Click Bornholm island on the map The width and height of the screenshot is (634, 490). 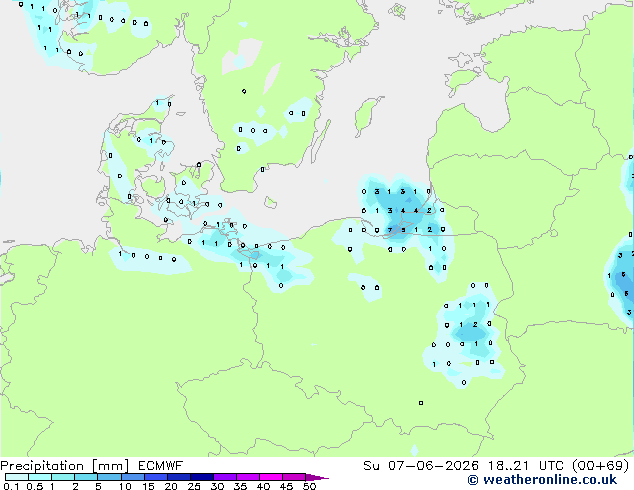point(271,202)
